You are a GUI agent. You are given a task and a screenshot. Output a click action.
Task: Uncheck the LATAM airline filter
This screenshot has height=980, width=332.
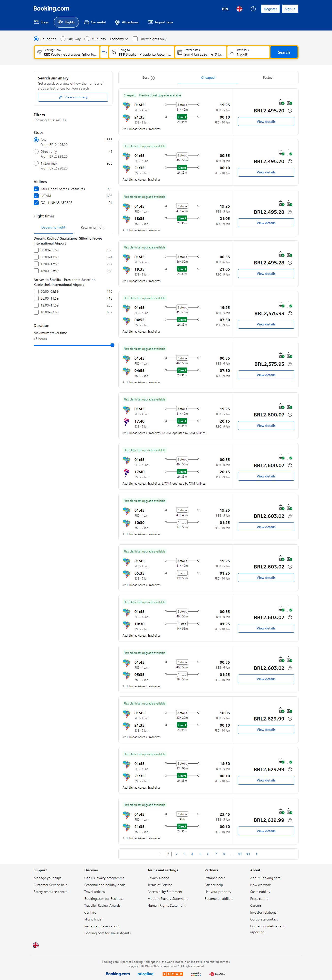pyautogui.click(x=36, y=196)
